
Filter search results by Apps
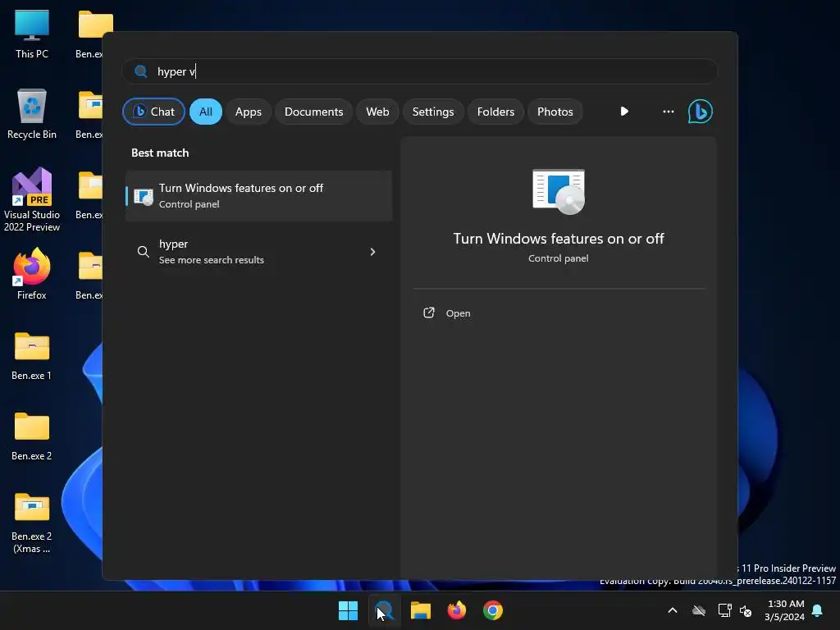point(248,112)
